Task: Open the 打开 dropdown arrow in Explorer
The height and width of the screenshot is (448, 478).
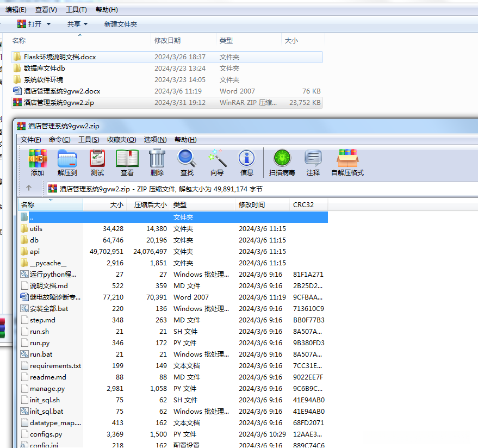Action: pyautogui.click(x=48, y=24)
